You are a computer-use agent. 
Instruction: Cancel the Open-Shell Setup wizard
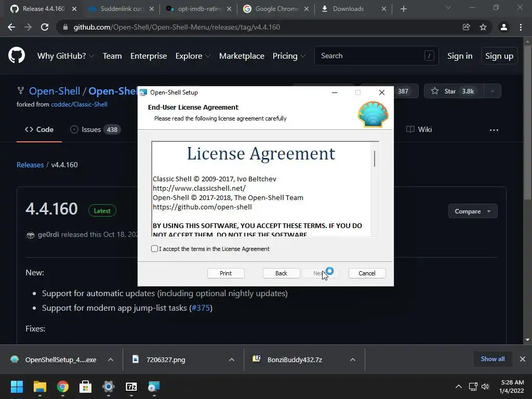pos(367,273)
